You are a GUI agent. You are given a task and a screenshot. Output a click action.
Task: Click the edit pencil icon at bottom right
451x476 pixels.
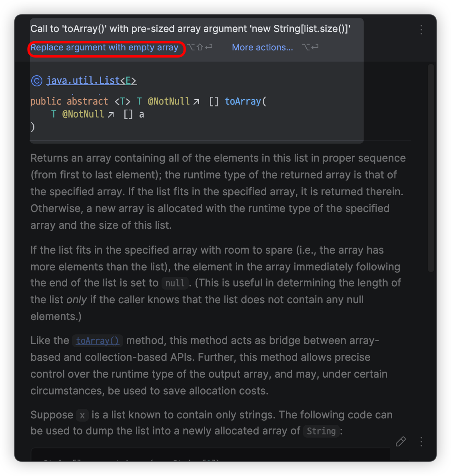click(401, 441)
